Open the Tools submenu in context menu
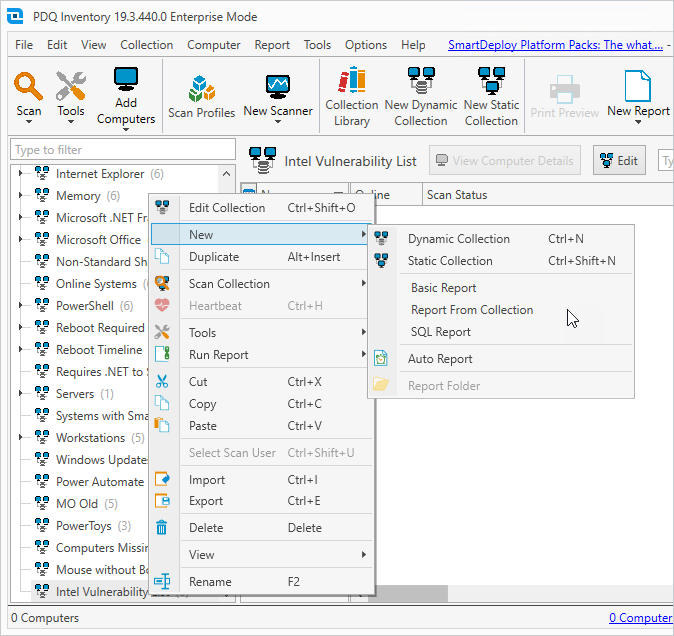Viewport: 674px width, 636px height. point(262,332)
